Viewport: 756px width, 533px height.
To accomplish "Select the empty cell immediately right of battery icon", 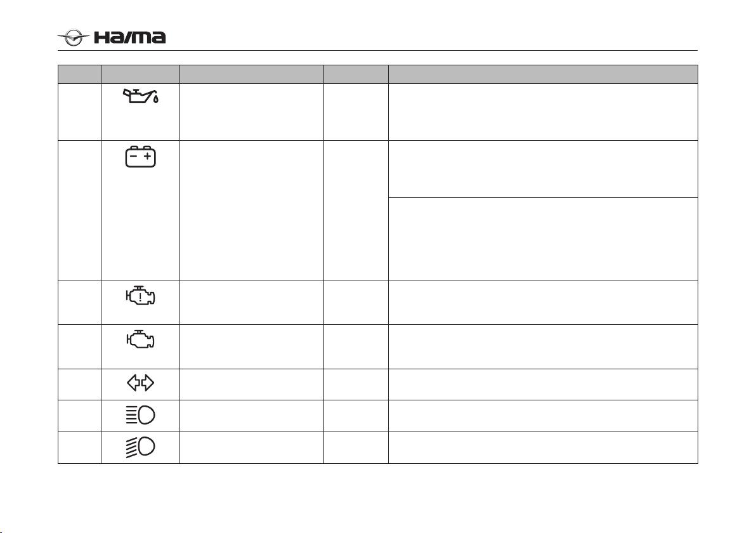I will click(252, 210).
